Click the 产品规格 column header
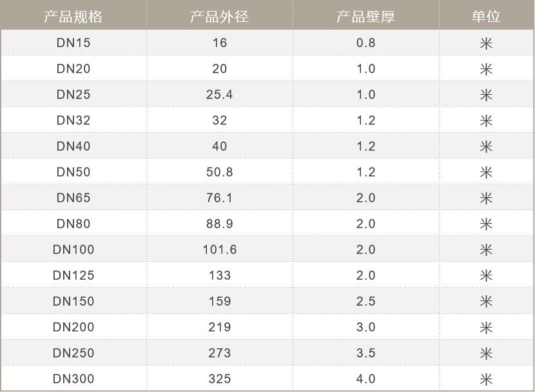Image resolution: width=535 pixels, height=392 pixels. tap(73, 17)
